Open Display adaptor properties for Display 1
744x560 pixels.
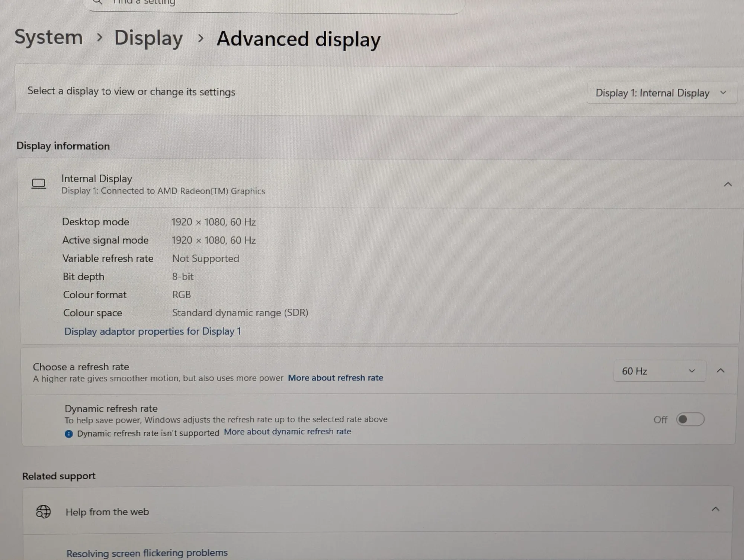click(x=153, y=331)
